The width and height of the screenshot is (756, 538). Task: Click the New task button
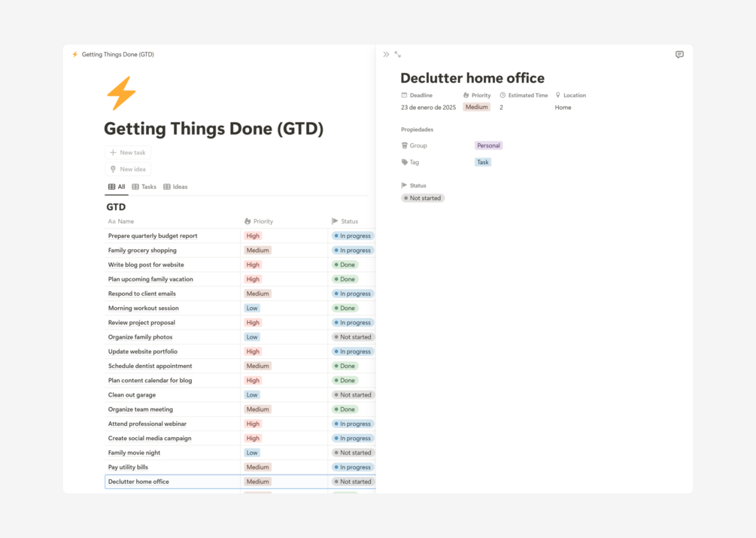(x=128, y=152)
